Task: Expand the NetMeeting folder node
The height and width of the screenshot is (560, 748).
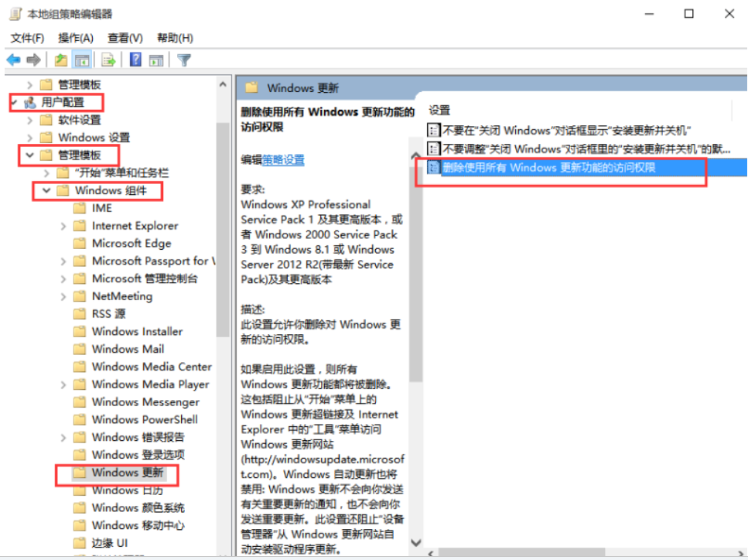Action: tap(63, 296)
